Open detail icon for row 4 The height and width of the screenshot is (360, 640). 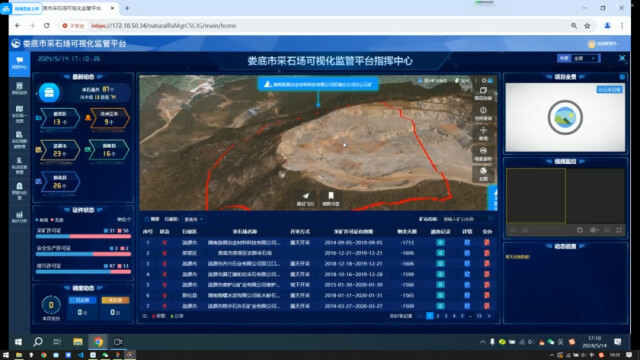coord(467,274)
